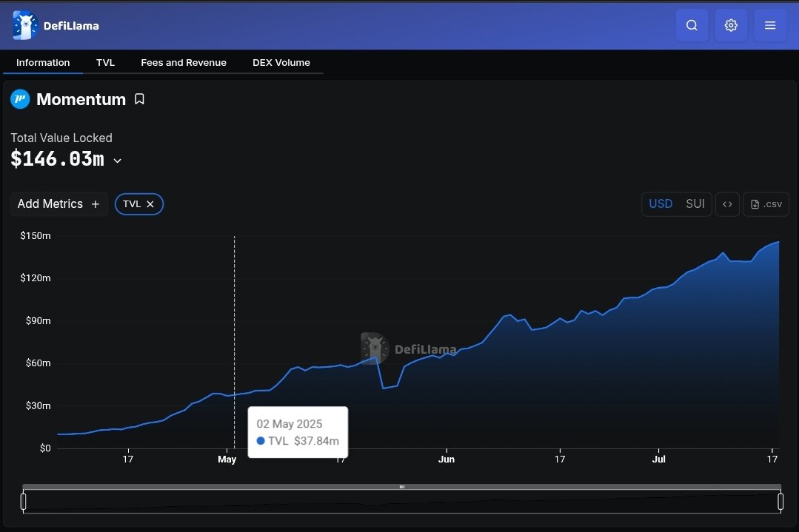This screenshot has height=532, width=799.
Task: Click the right range slider handle
Action: click(x=780, y=502)
